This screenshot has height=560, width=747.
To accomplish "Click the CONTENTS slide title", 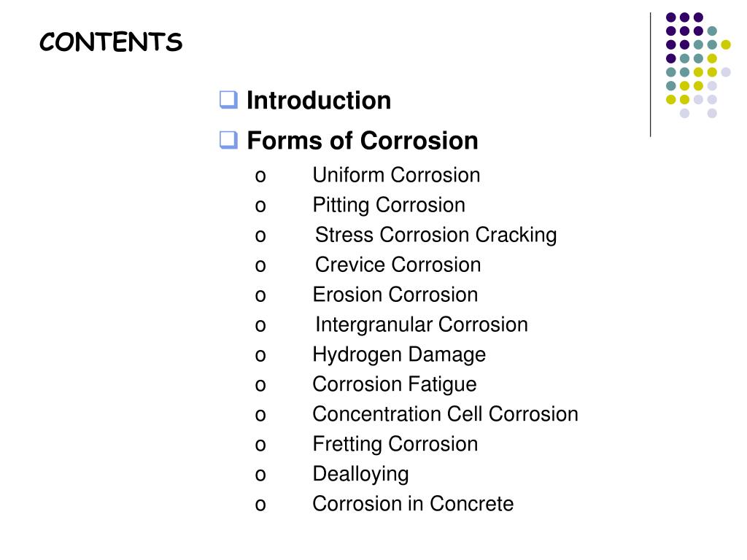I will pyautogui.click(x=111, y=42).
